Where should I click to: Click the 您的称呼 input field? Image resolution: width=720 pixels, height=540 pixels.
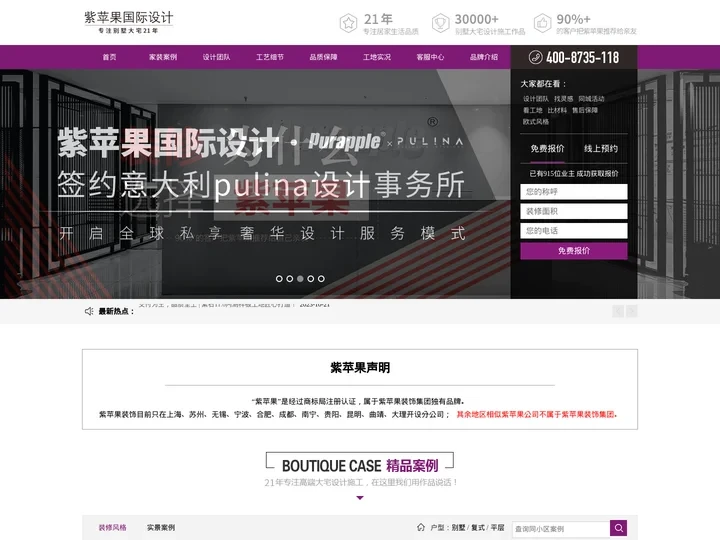[x=574, y=192]
